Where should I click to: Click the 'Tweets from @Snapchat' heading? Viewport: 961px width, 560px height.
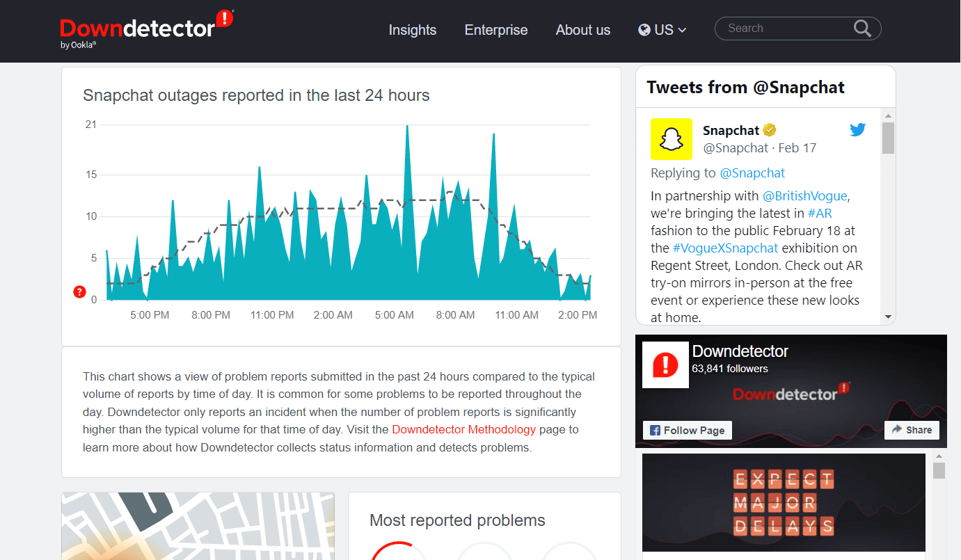745,87
